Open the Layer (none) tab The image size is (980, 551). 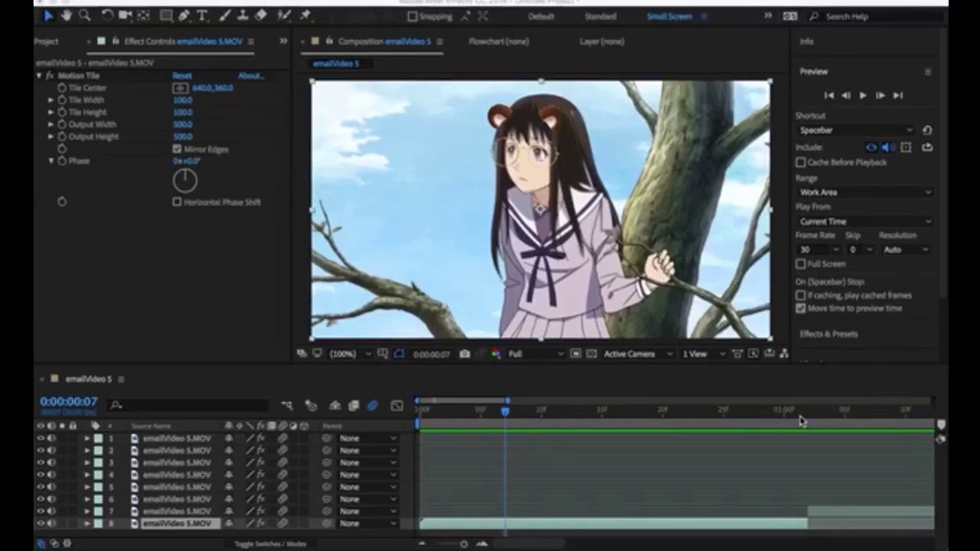pyautogui.click(x=602, y=41)
